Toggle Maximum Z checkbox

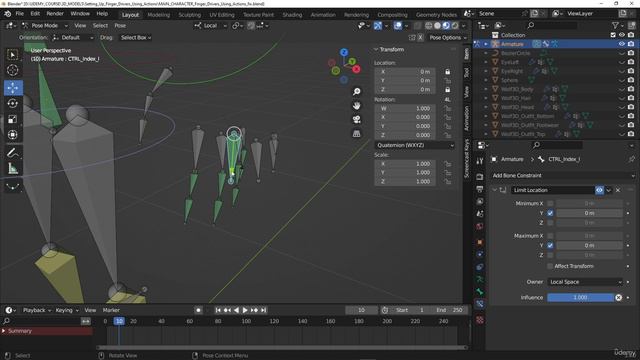click(550, 255)
